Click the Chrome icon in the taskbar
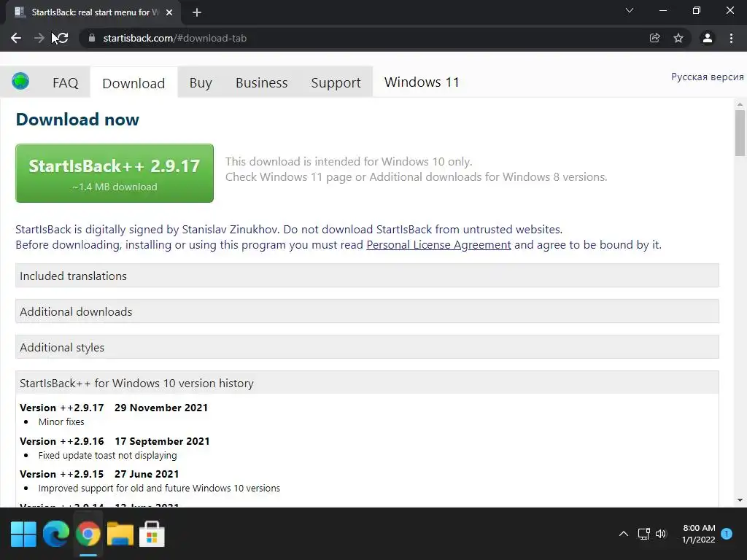The image size is (747, 560). [x=88, y=534]
